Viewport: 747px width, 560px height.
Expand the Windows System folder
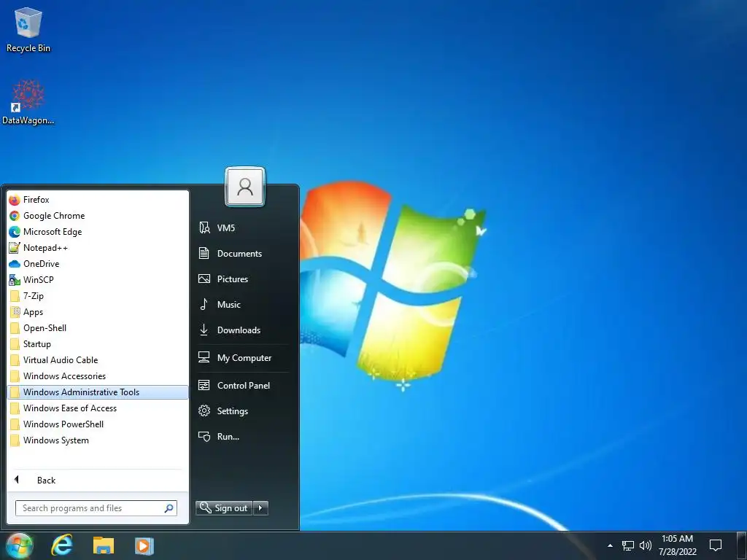(98, 440)
